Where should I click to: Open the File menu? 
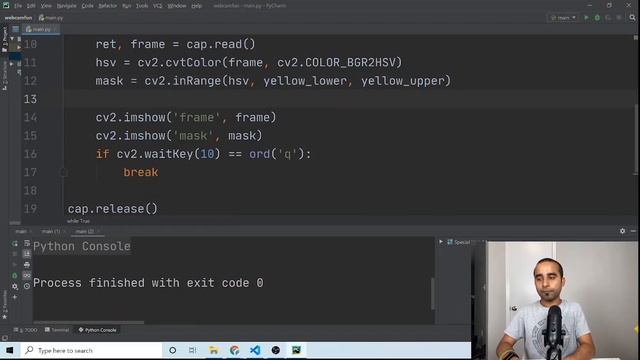pos(18,6)
